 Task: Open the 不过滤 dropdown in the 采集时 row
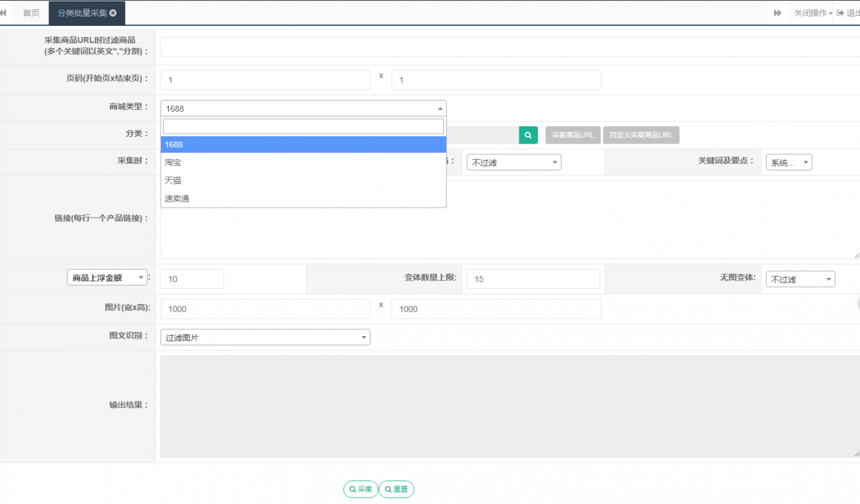pos(514,163)
